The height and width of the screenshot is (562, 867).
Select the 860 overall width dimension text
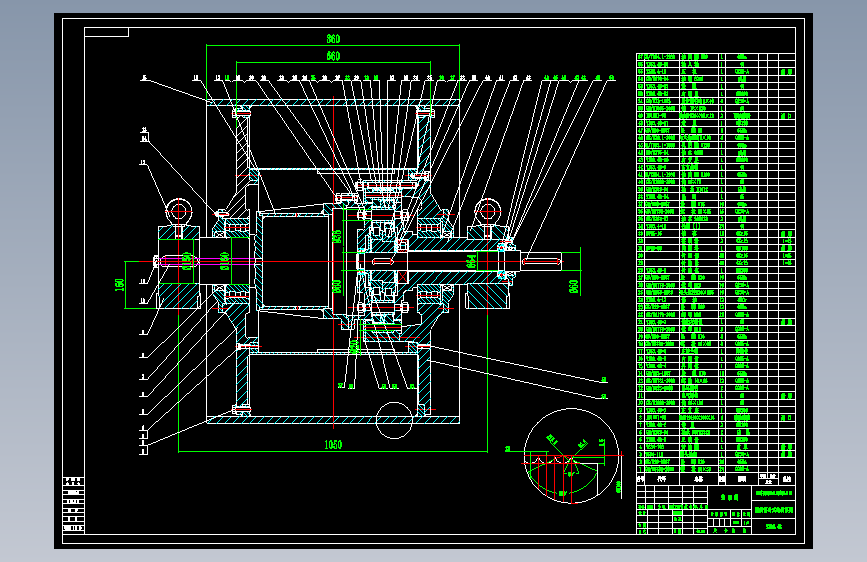(333, 39)
